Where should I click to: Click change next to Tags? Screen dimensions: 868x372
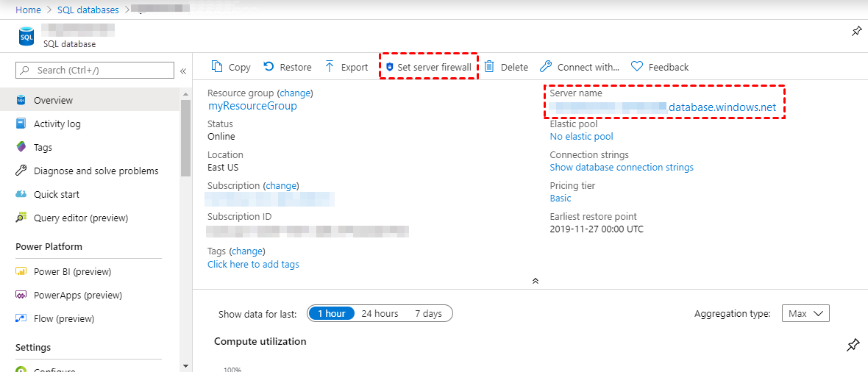(x=247, y=251)
